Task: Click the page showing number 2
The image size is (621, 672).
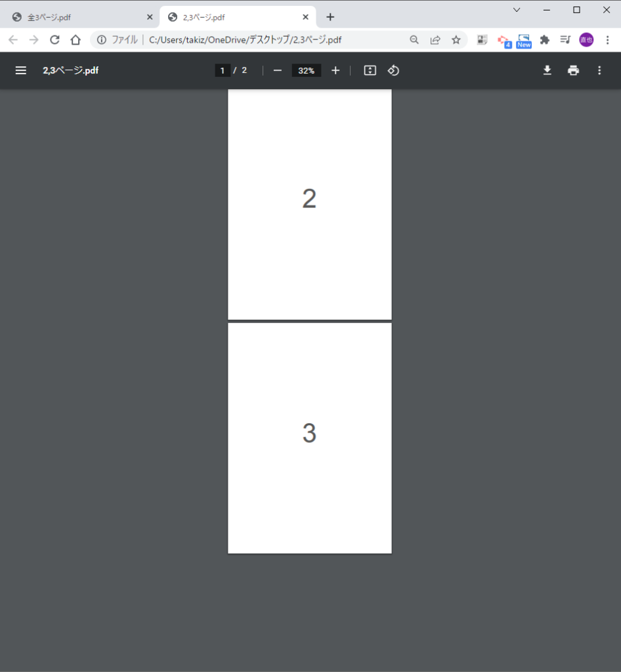Action: tap(309, 204)
